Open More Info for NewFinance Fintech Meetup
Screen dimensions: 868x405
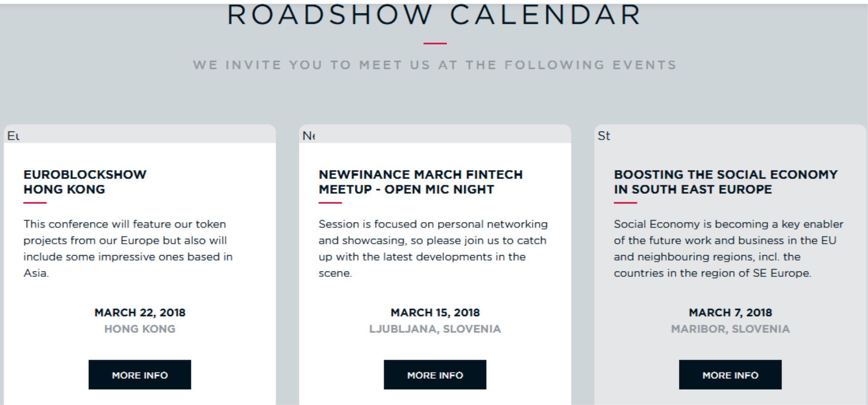[x=435, y=374]
